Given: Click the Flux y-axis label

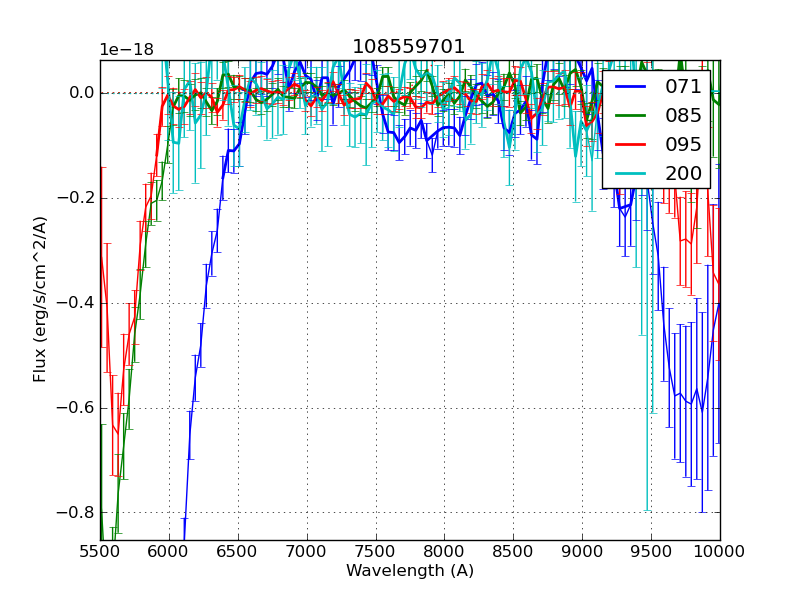Looking at the screenshot, I should click(x=40, y=300).
